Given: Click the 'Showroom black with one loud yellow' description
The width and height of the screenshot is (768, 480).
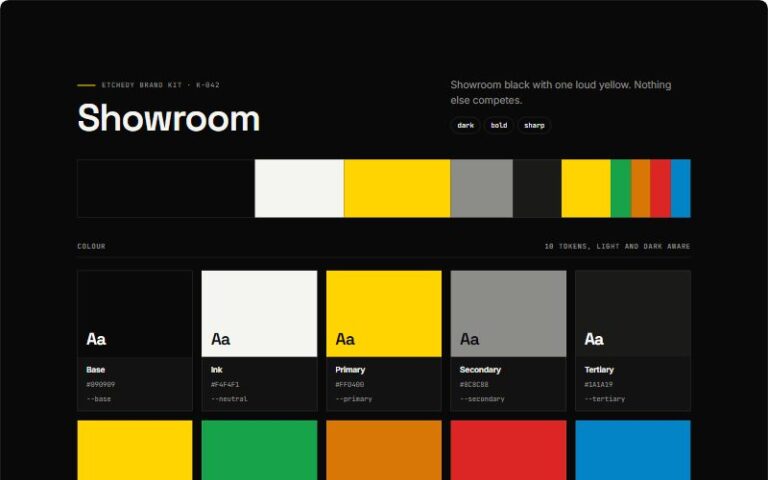Looking at the screenshot, I should [x=561, y=92].
